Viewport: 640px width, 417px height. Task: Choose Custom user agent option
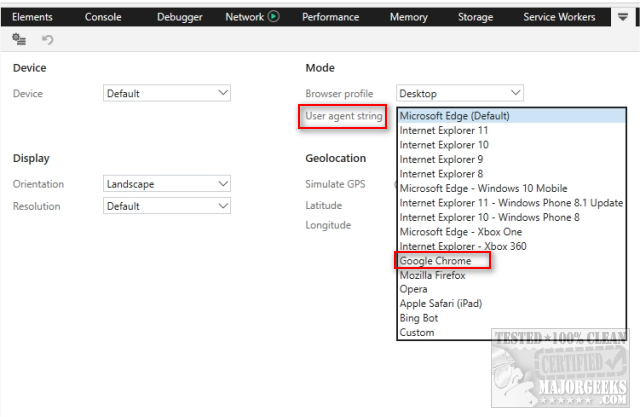coord(417,332)
